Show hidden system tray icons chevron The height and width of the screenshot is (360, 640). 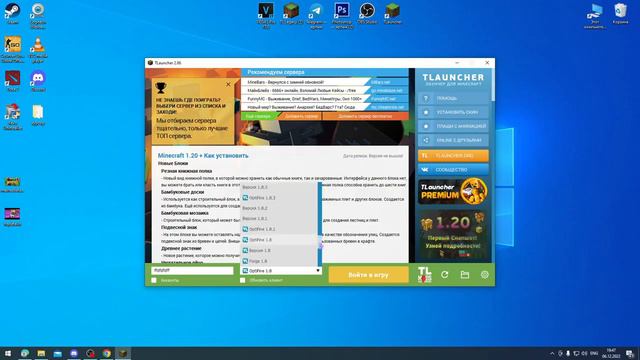point(552,353)
